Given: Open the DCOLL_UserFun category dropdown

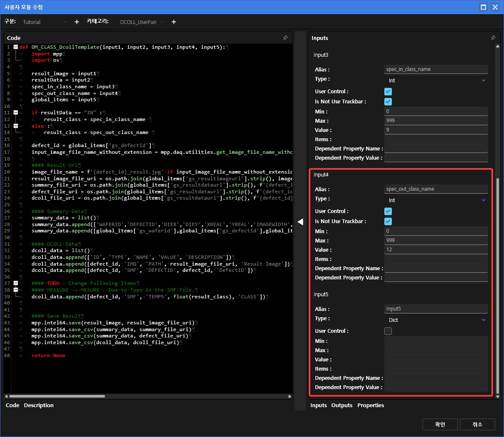Looking at the screenshot, I should click(x=142, y=22).
